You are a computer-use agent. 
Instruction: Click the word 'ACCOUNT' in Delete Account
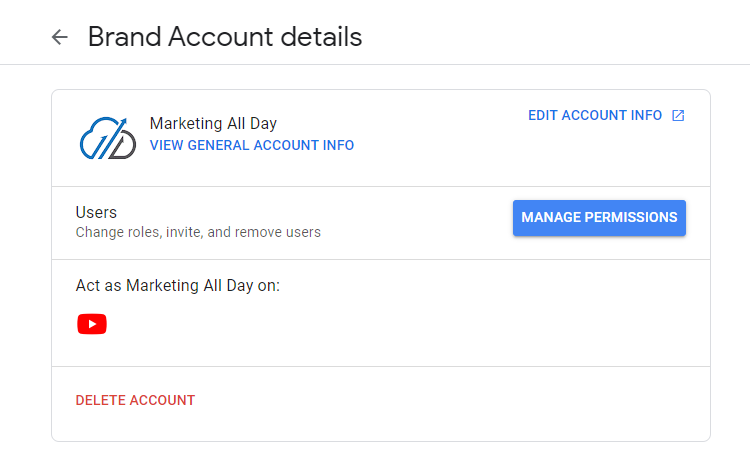tap(162, 400)
